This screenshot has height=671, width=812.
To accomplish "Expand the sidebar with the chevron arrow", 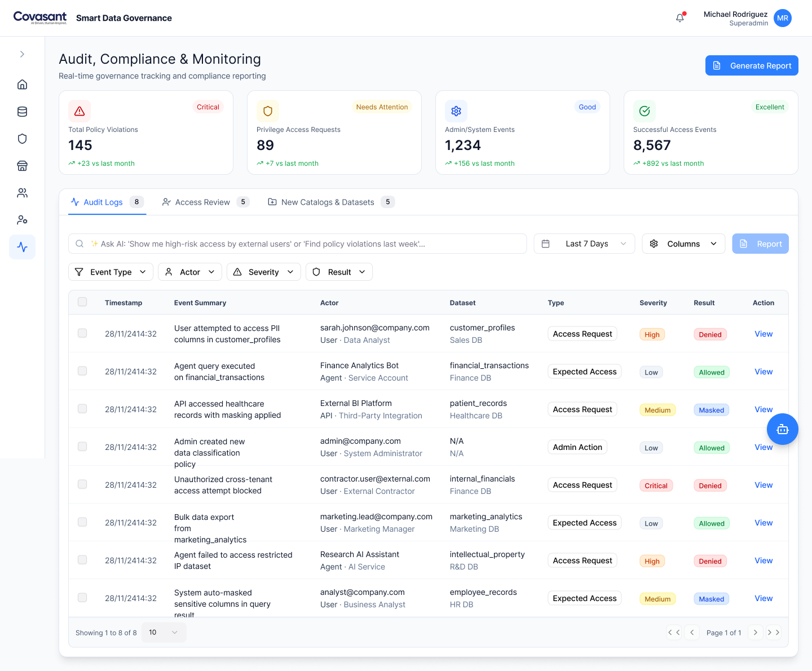I will click(22, 54).
